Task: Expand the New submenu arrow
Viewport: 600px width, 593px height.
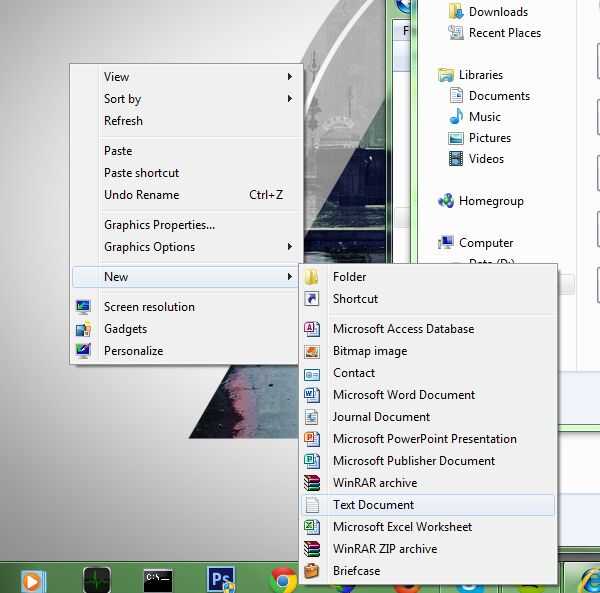Action: pos(290,277)
